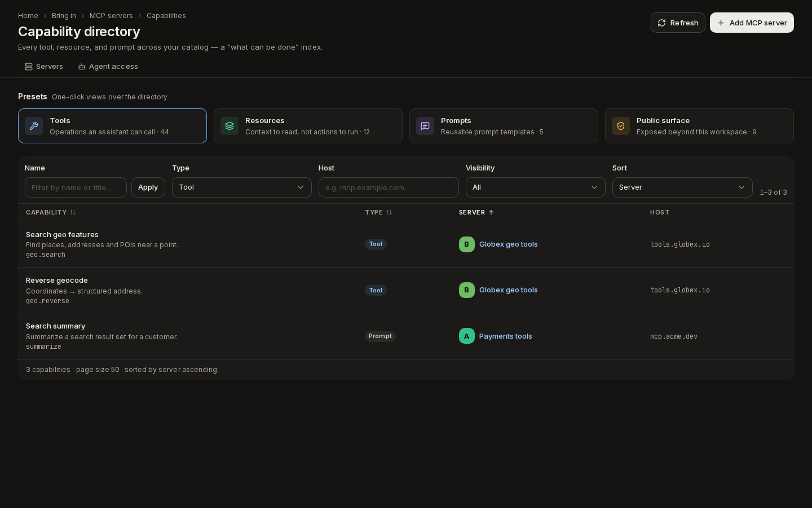Open Globex geo tools link in Search geo features row
The image size is (812, 508).
(x=509, y=244)
